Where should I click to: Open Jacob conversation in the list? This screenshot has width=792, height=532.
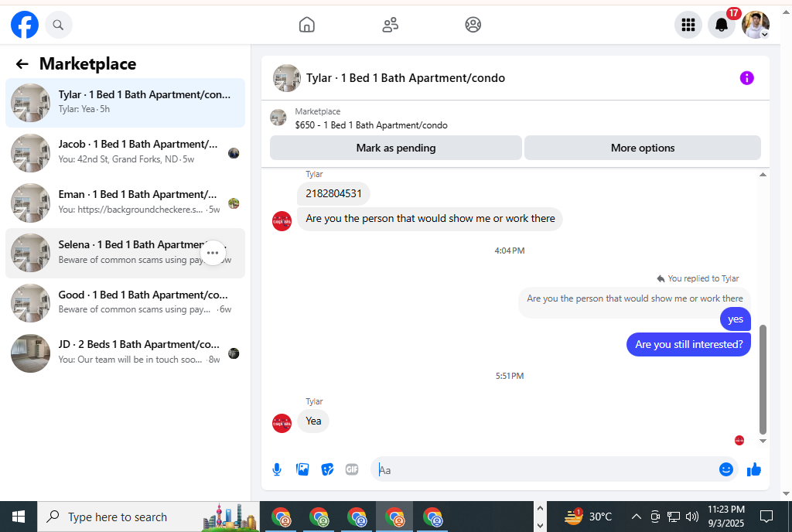coord(125,152)
